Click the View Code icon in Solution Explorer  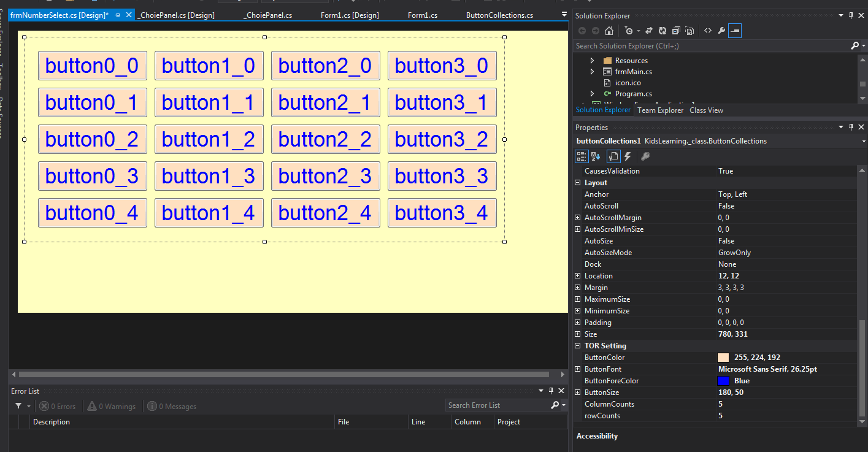[708, 31]
